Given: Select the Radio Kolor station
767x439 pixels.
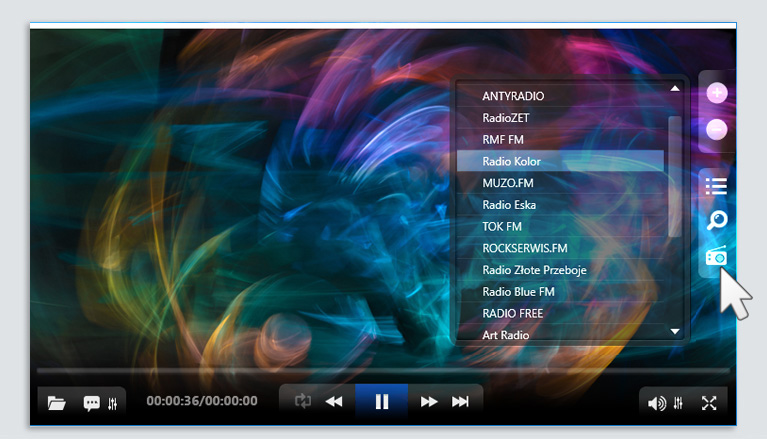Looking at the screenshot, I should click(x=560, y=161).
